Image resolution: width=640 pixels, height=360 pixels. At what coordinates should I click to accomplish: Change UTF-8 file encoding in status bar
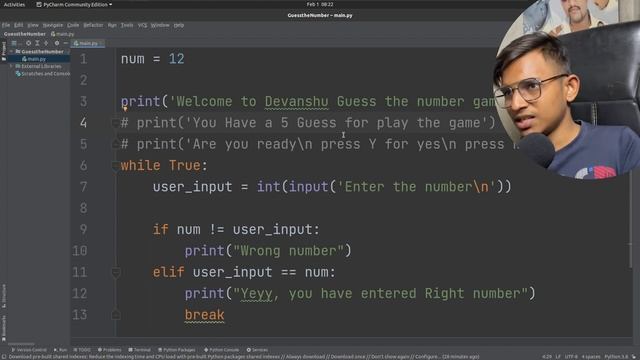571,357
